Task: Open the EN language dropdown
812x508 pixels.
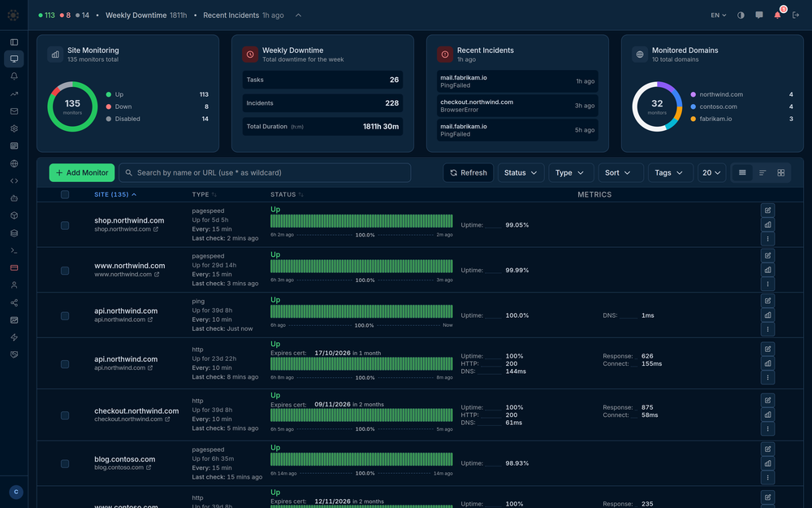Action: 719,15
